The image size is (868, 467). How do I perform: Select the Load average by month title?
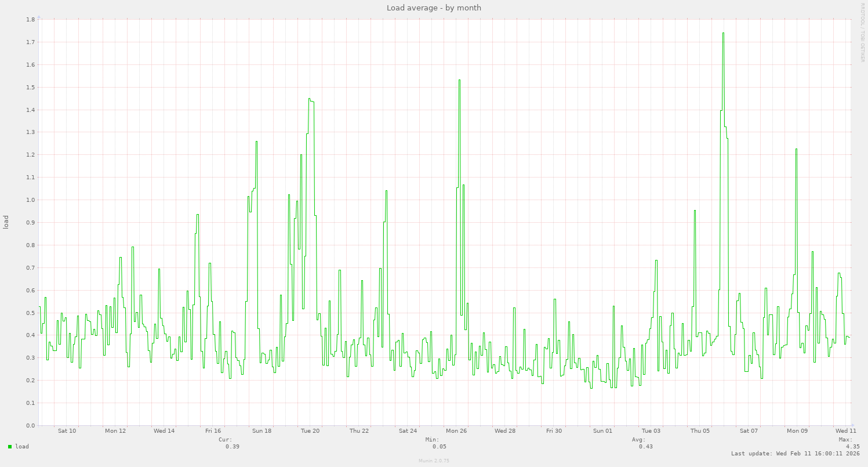pos(433,8)
